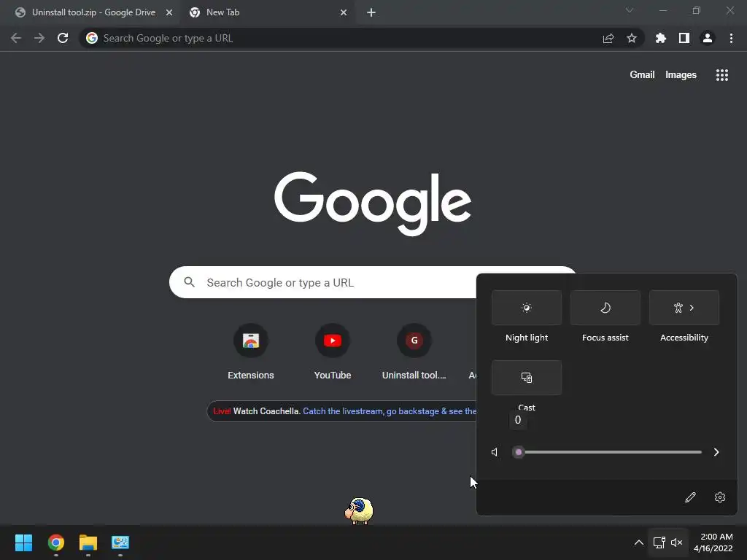The width and height of the screenshot is (747, 560).
Task: Open the Control Panel taskbar app
Action: (x=120, y=542)
